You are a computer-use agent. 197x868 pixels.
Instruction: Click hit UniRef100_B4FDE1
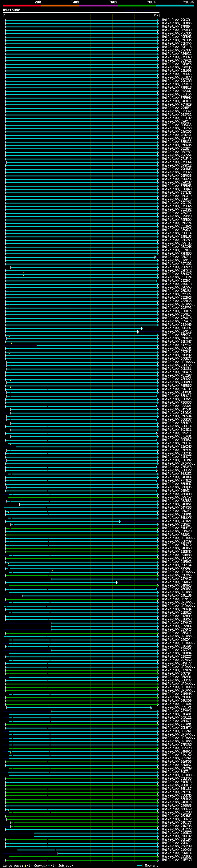177,101
